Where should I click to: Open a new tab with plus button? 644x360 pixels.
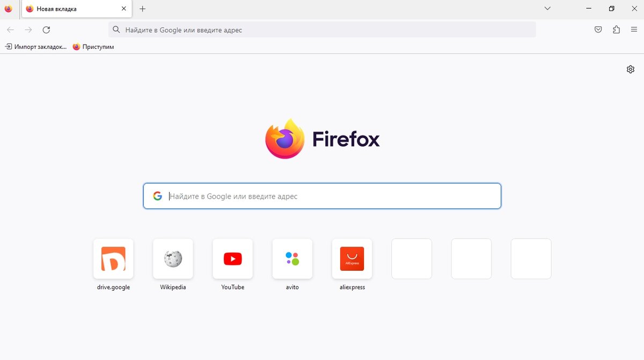pyautogui.click(x=142, y=9)
